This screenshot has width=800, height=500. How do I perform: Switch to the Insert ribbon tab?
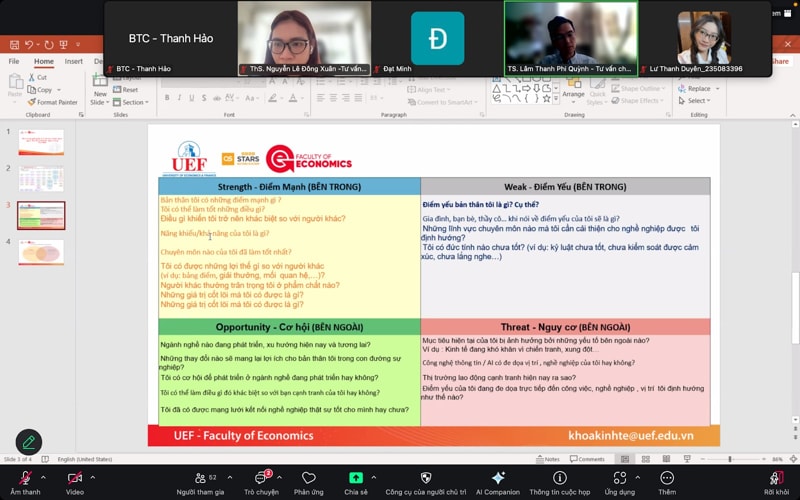[74, 61]
